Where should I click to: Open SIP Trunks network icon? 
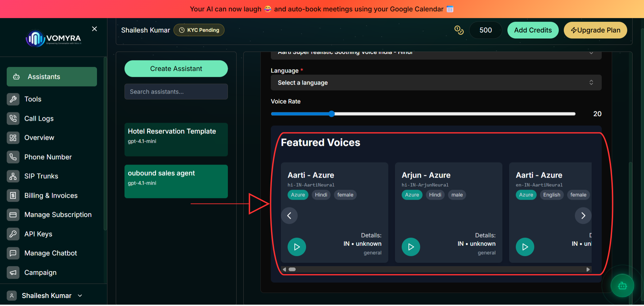pos(13,176)
